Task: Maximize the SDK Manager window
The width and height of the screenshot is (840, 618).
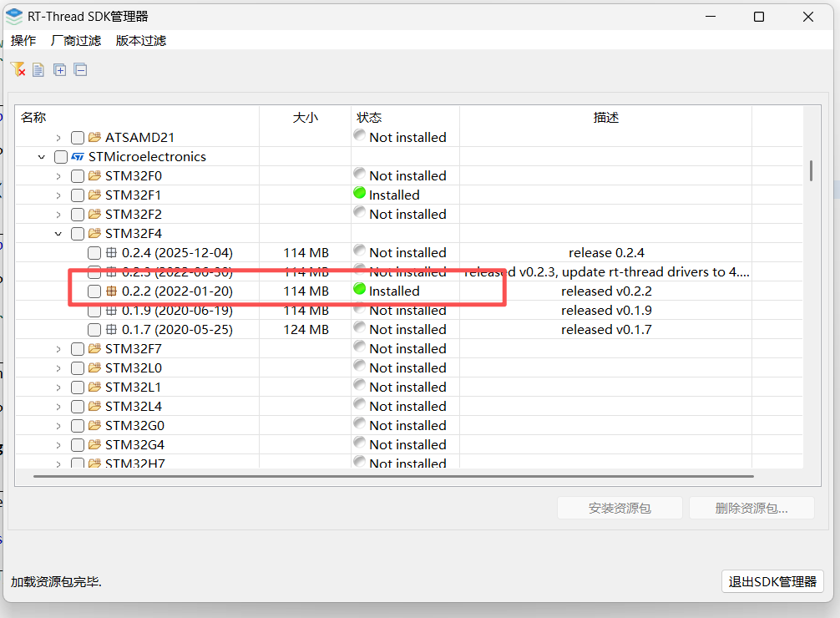Action: pos(759,17)
